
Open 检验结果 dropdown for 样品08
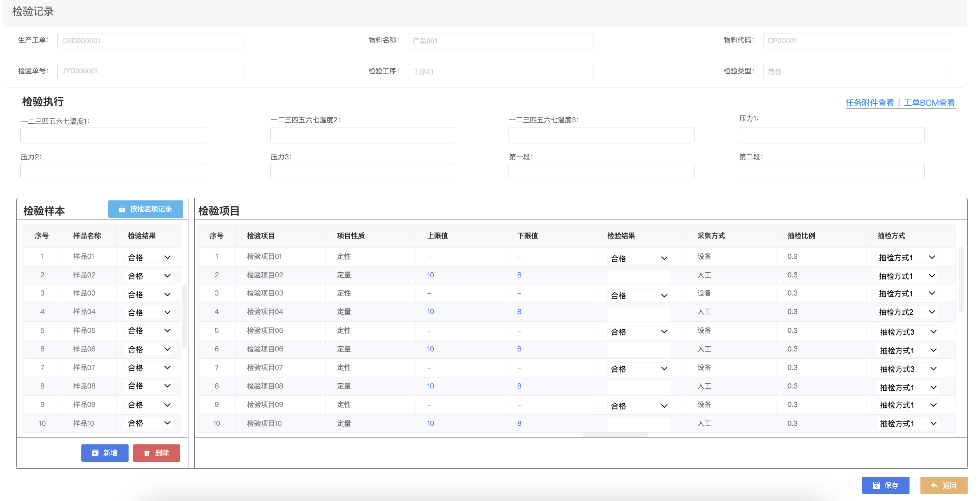coord(149,386)
